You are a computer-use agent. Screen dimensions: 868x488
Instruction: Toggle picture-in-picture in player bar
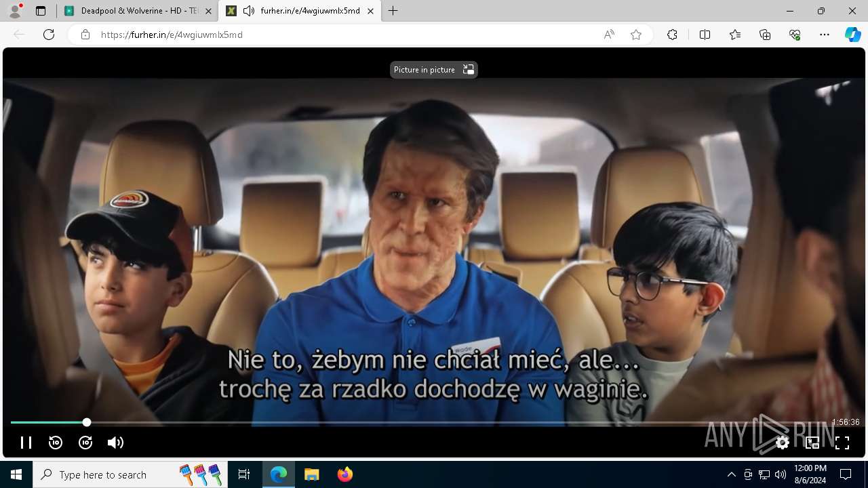point(812,443)
